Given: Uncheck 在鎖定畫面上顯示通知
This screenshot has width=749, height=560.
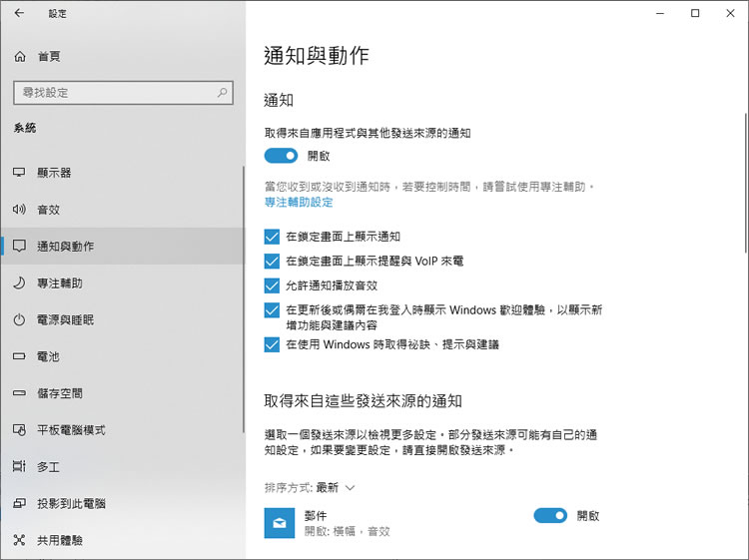Looking at the screenshot, I should [x=272, y=237].
